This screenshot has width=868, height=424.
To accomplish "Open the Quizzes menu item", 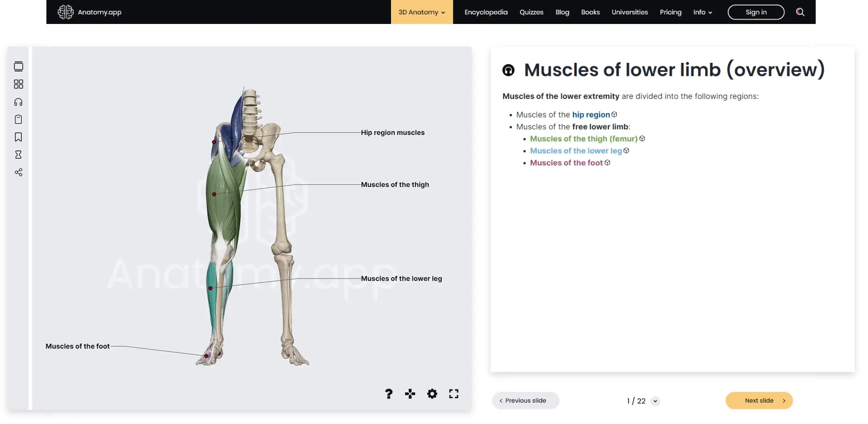I will [x=531, y=12].
